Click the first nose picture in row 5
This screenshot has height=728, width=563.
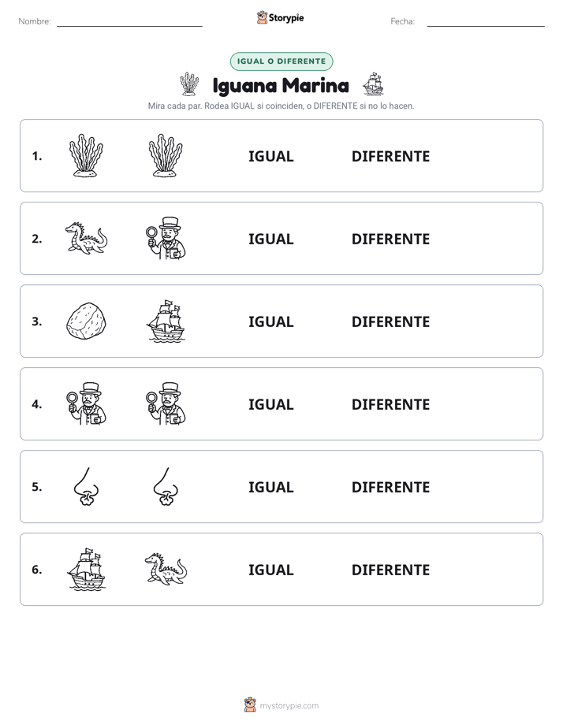86,487
